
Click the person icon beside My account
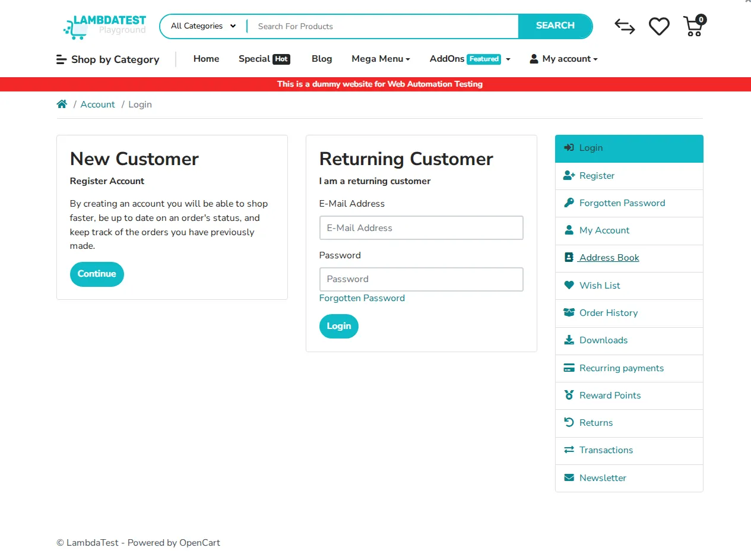tap(534, 59)
